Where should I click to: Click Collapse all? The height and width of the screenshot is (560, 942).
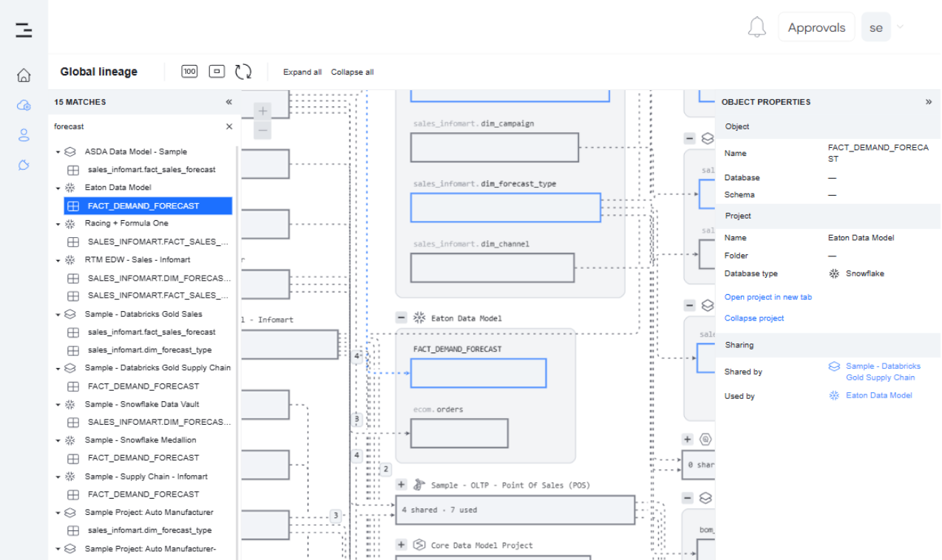(x=352, y=72)
